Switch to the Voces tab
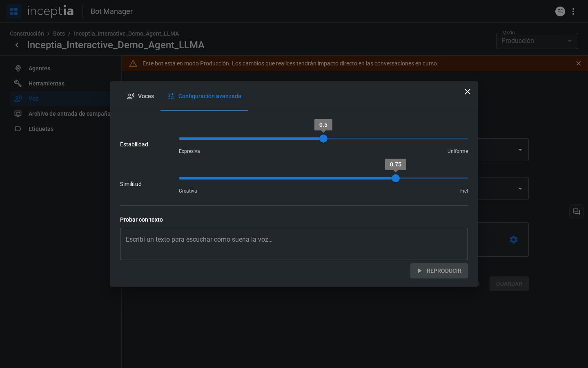 (x=140, y=96)
